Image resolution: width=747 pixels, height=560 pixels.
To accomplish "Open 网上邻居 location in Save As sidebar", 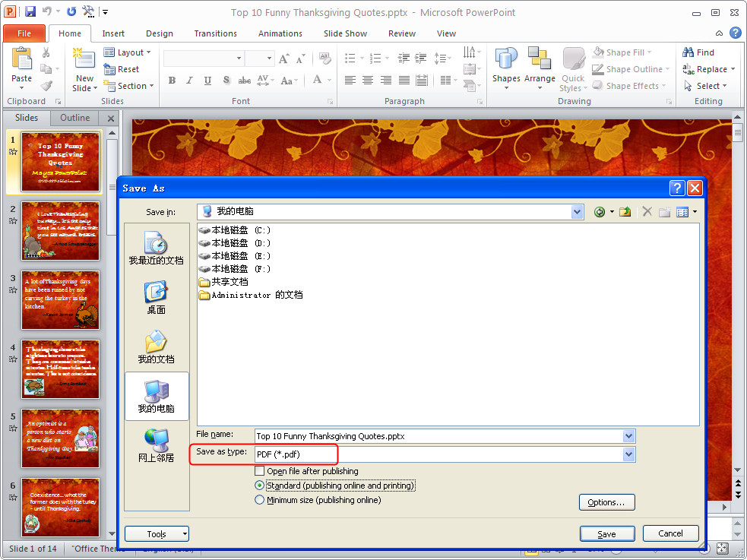I will point(157,446).
